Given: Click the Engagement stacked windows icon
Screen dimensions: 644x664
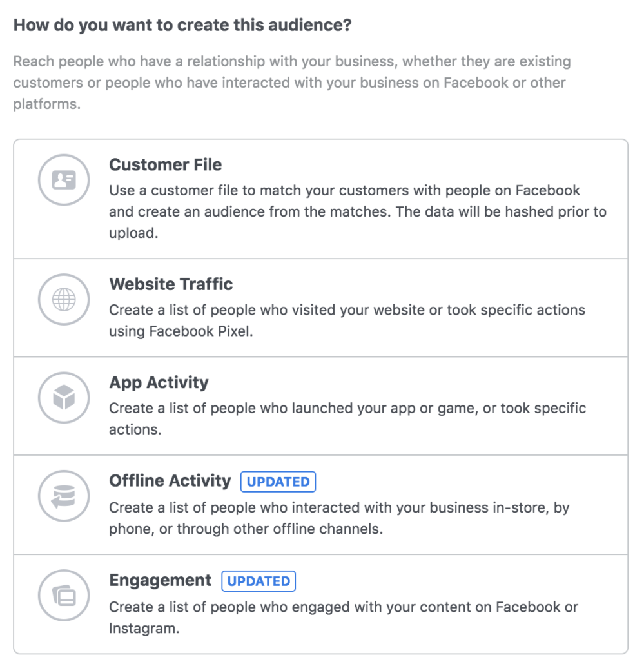Looking at the screenshot, I should (64, 596).
